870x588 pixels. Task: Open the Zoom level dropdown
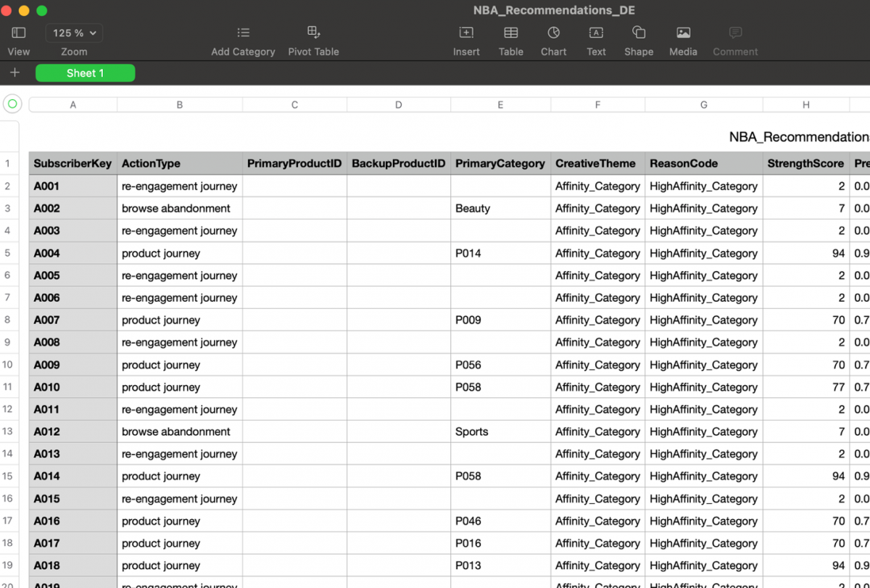pyautogui.click(x=73, y=33)
